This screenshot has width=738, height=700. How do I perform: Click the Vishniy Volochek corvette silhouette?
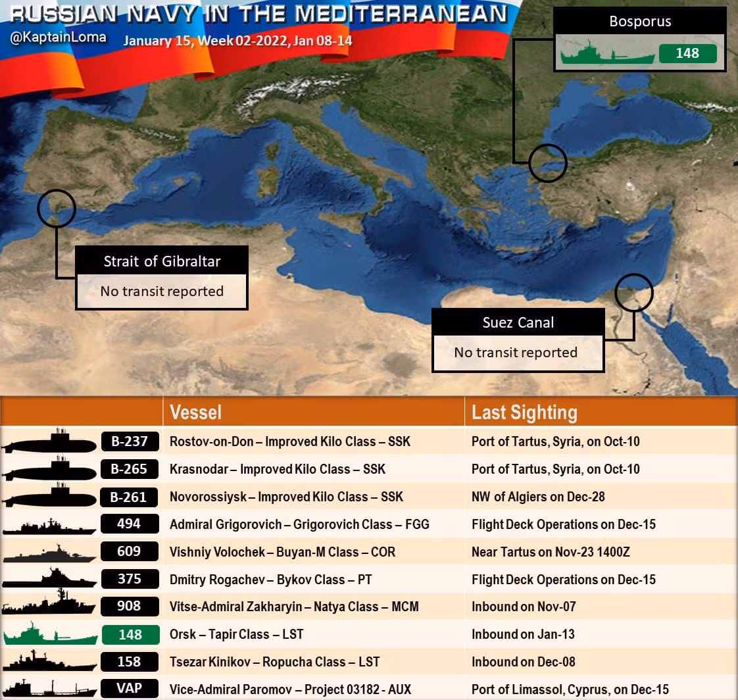point(49,553)
